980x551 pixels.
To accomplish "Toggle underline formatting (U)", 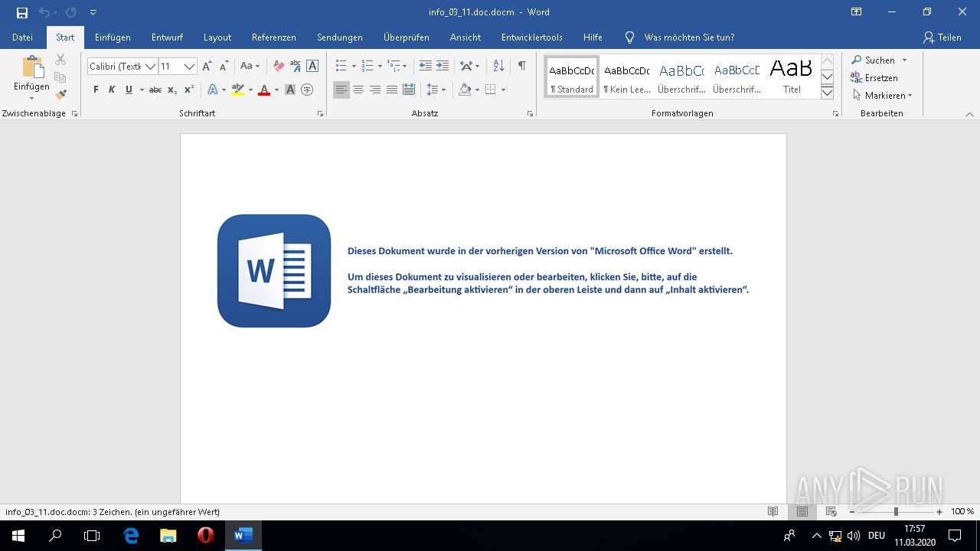I will click(129, 90).
